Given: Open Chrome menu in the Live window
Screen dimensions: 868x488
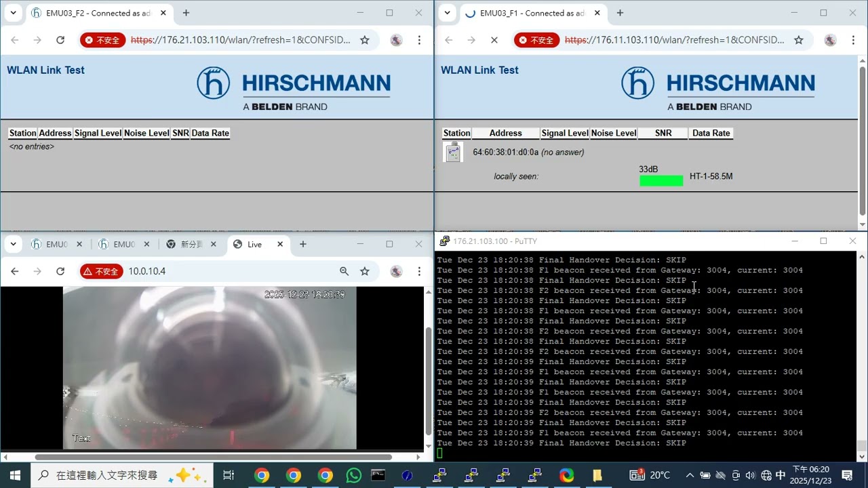Looking at the screenshot, I should [420, 271].
